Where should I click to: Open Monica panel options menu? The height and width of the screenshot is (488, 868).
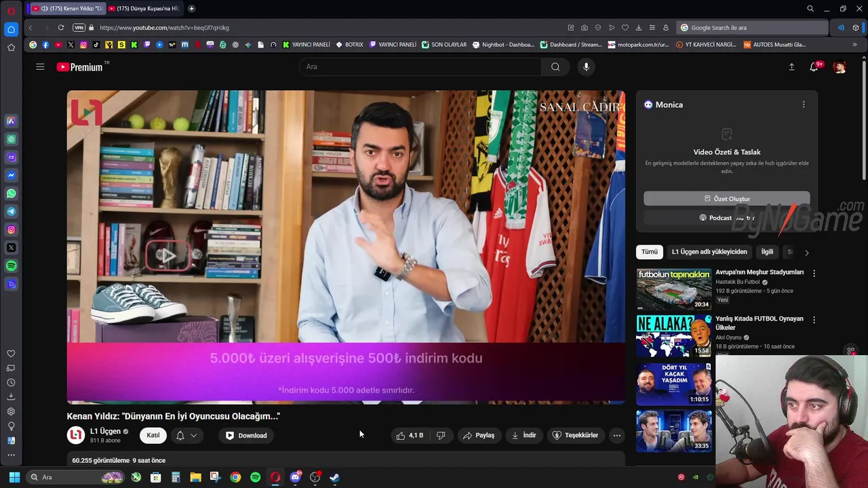pyautogui.click(x=804, y=104)
